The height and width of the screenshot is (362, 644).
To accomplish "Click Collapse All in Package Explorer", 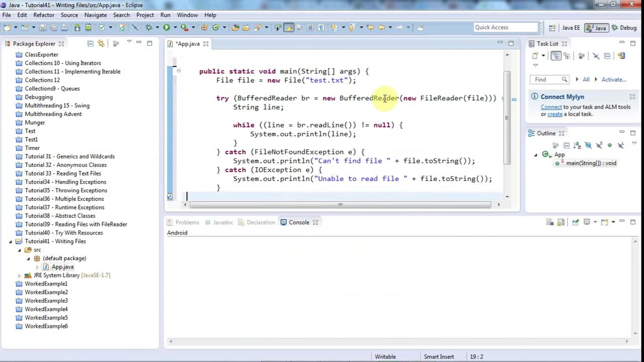I will [91, 44].
